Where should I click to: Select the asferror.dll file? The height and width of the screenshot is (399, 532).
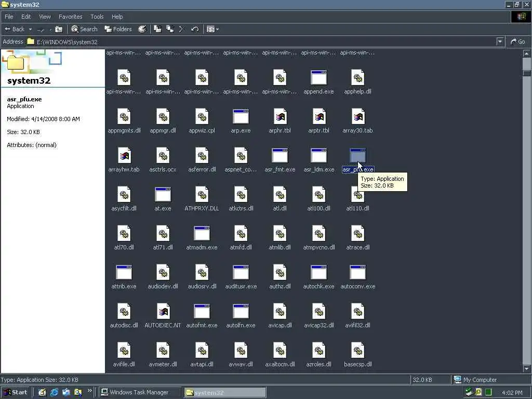click(202, 160)
